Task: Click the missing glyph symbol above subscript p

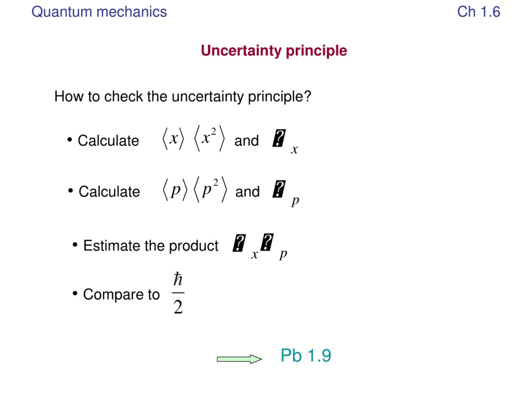Action: click(279, 189)
